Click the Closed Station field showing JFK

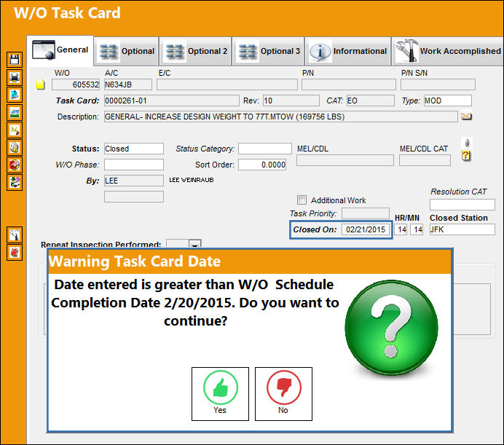pos(462,229)
